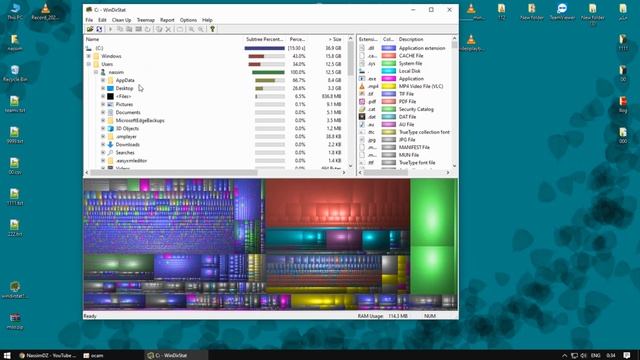Image resolution: width=640 pixels, height=360 pixels.
Task: Select the .easyxmleditor folder row
Action: [x=216, y=161]
